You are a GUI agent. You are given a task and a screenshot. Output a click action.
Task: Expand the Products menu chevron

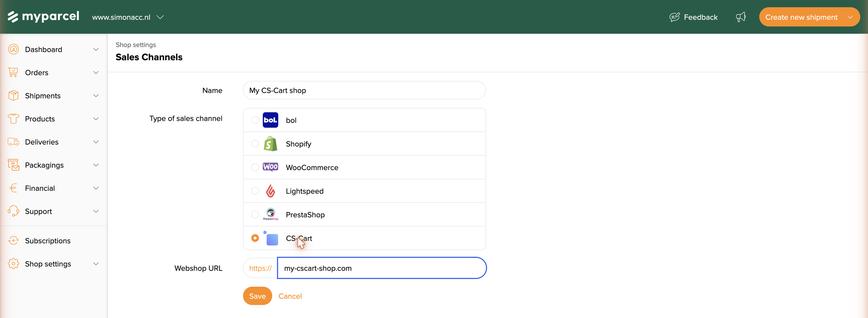(x=96, y=119)
